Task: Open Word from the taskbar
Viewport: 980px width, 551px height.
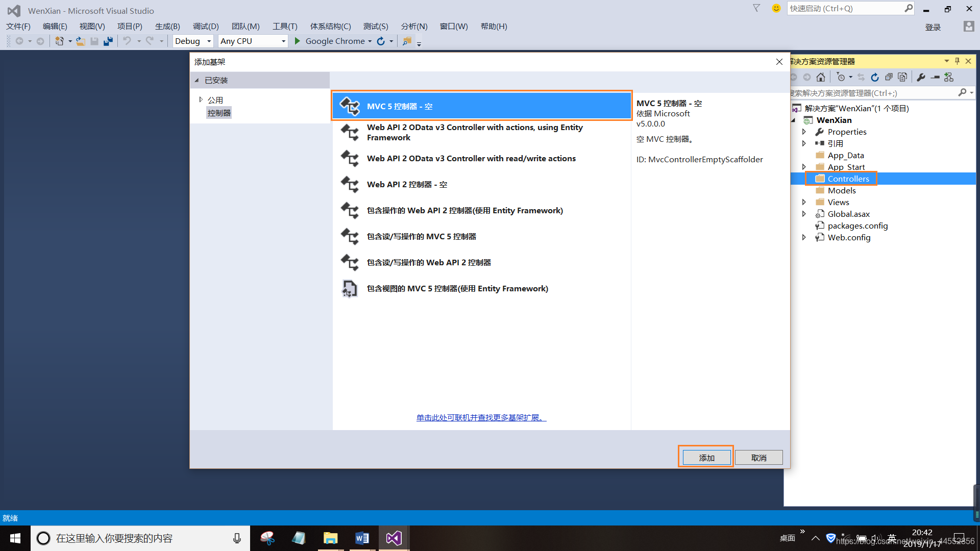Action: [362, 538]
